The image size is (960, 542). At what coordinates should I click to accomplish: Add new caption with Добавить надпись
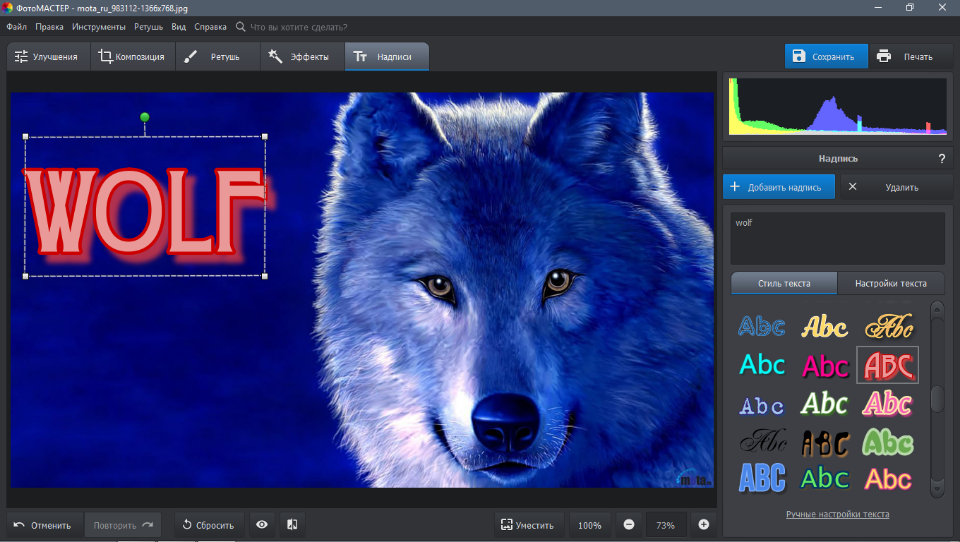[x=778, y=187]
